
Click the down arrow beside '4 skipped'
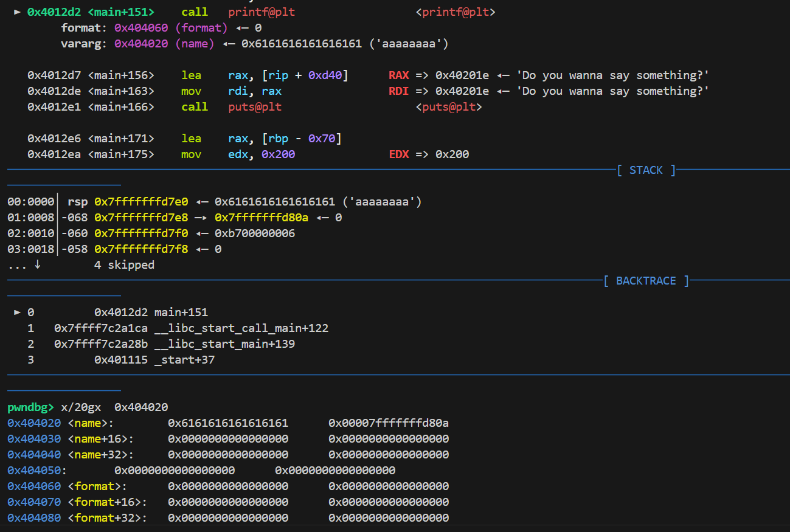pos(38,265)
